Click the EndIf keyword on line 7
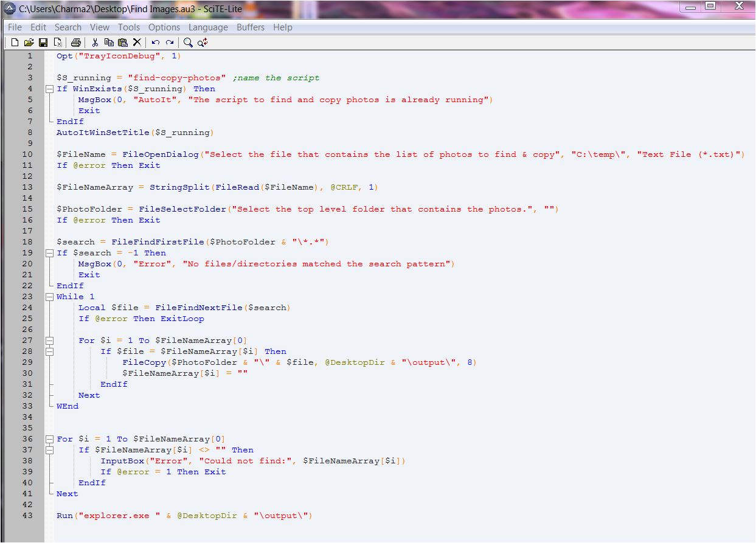 pos(70,122)
